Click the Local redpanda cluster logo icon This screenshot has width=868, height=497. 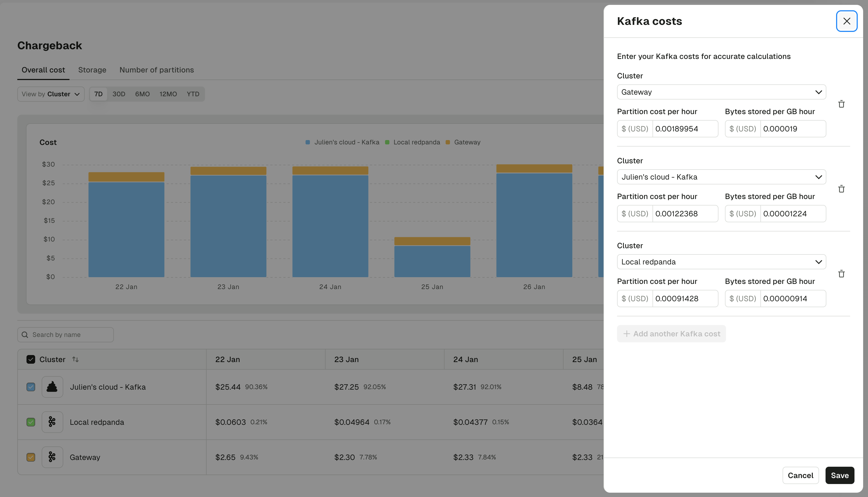(x=52, y=422)
